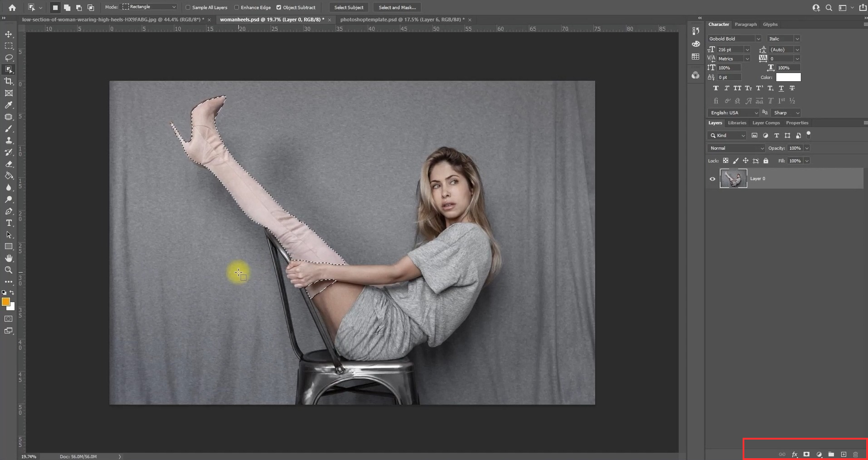Select the Zoom tool
The width and height of the screenshot is (868, 460).
9,270
